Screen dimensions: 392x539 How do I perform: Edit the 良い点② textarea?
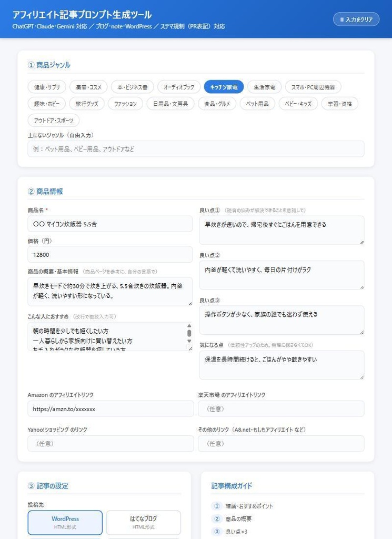coord(282,275)
